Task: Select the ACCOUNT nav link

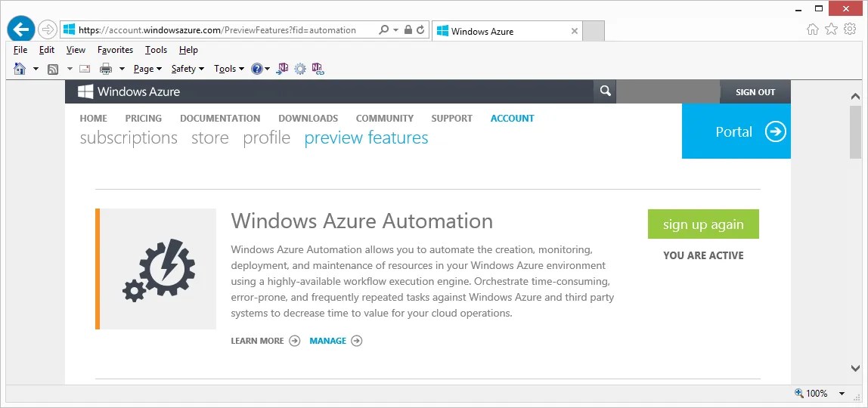Action: (512, 119)
